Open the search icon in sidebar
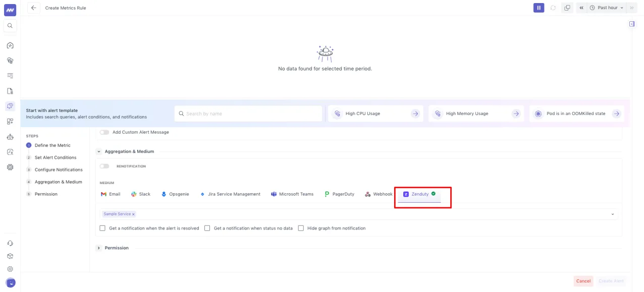 click(10, 26)
